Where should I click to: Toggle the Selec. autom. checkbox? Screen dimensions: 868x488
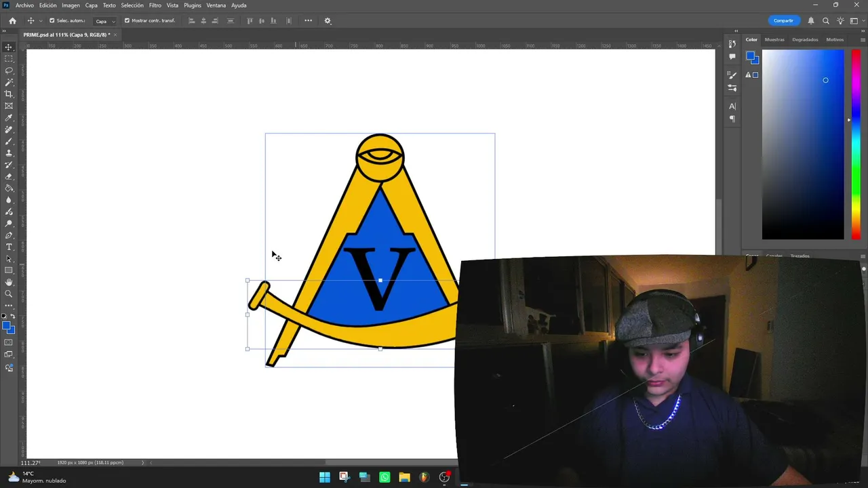pyautogui.click(x=52, y=20)
